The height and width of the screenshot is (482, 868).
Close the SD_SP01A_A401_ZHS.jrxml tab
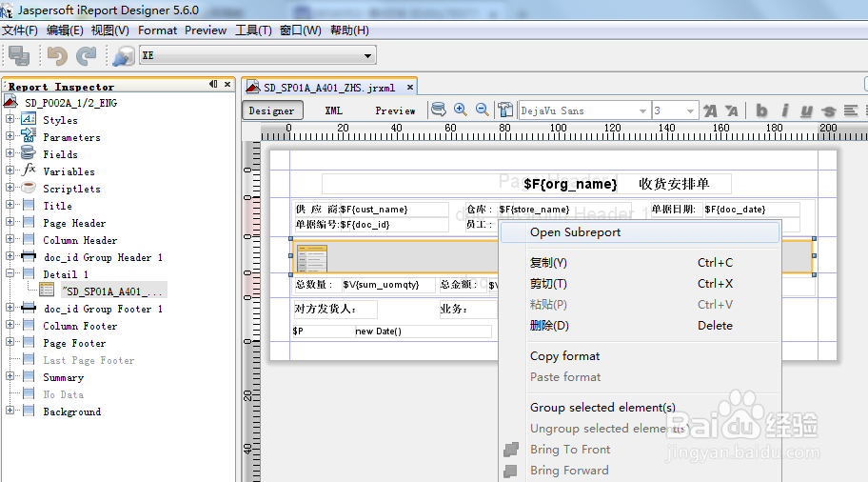pos(410,87)
